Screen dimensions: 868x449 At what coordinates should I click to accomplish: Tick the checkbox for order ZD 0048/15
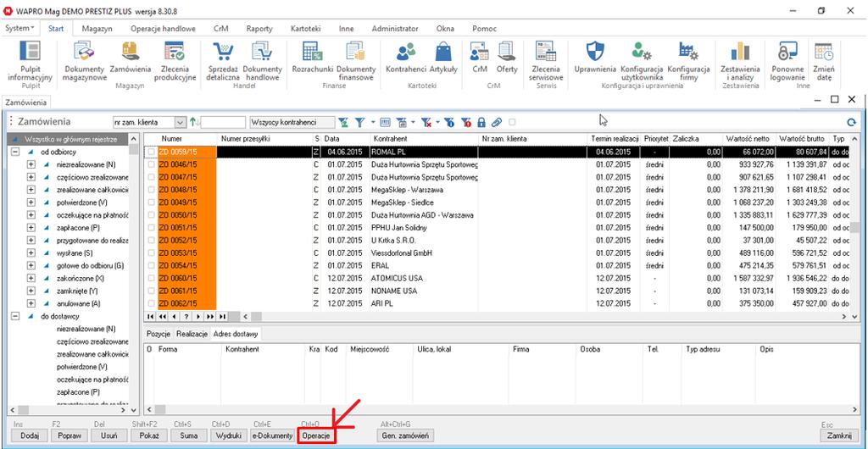(152, 190)
